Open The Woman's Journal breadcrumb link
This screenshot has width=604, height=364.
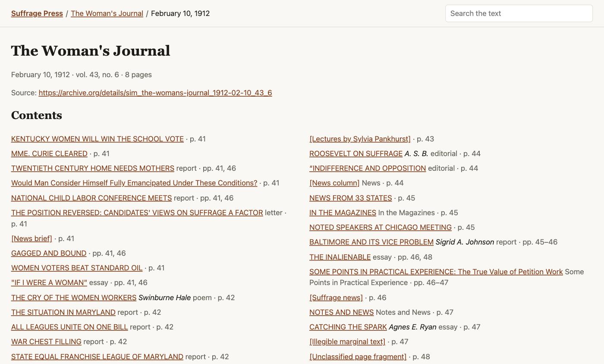(107, 13)
